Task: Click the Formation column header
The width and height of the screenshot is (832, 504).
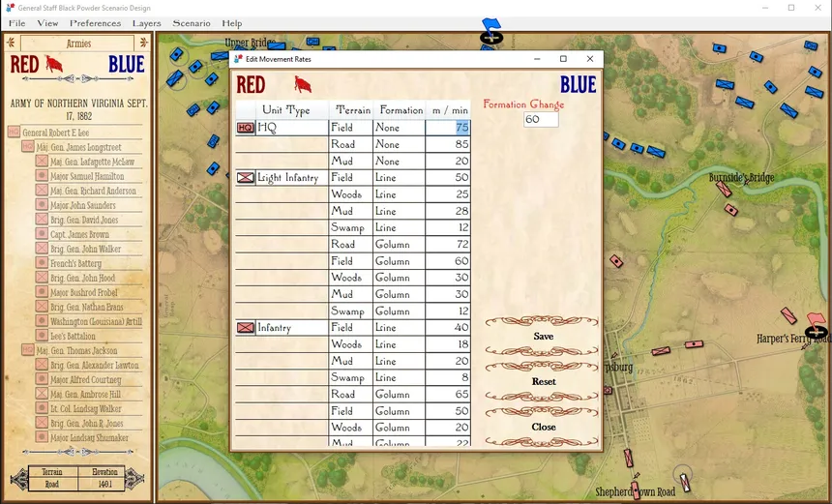Action: [401, 110]
